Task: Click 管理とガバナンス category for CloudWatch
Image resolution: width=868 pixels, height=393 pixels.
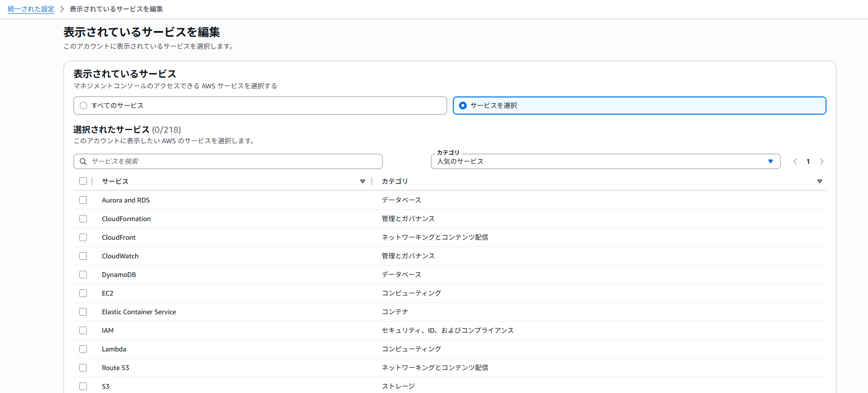Action: (408, 256)
